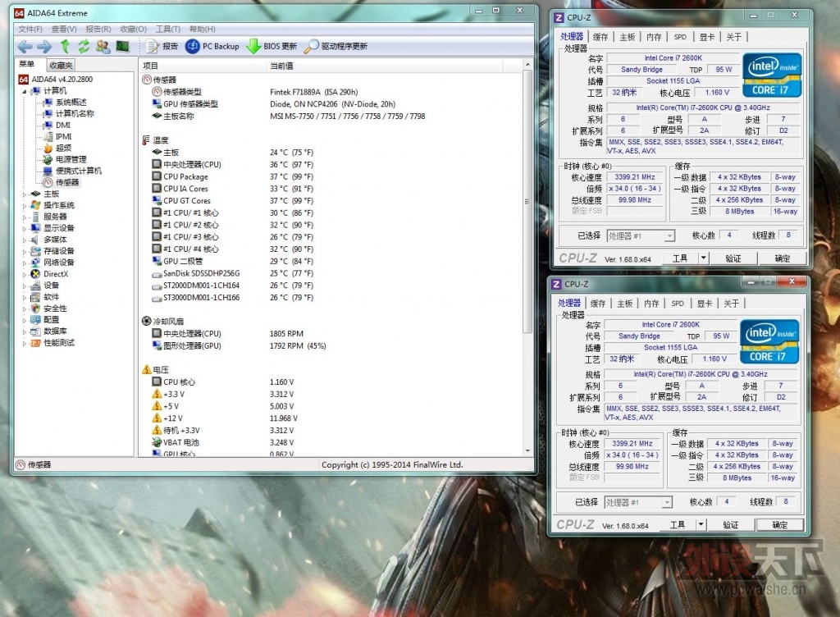Click the 软件 software tree icon
Viewport: 840px width, 617px height.
tap(36, 297)
